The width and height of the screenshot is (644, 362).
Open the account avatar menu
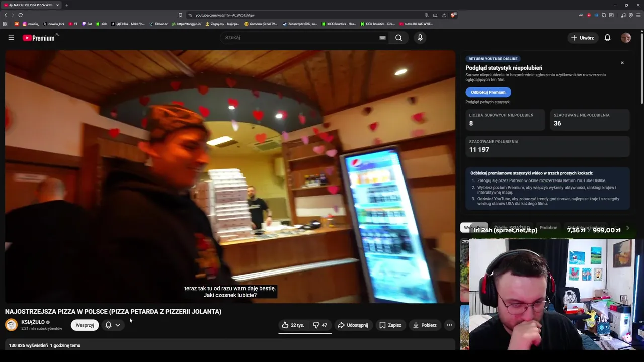tap(626, 38)
